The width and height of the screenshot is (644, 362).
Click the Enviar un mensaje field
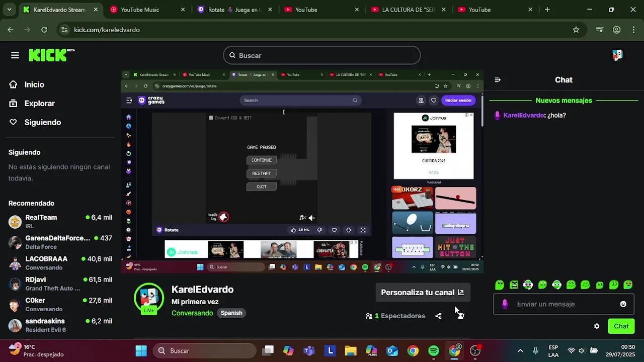(564, 304)
